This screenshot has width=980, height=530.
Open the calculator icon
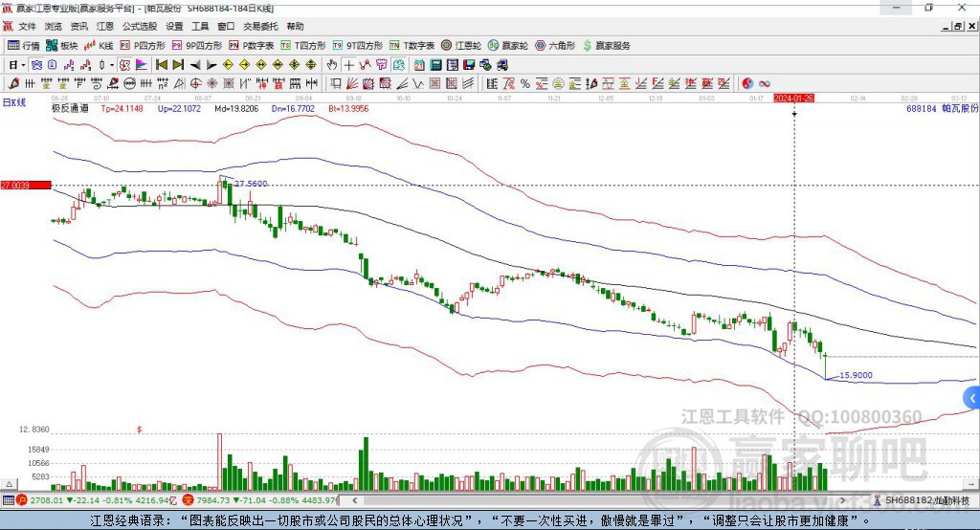coord(435,65)
